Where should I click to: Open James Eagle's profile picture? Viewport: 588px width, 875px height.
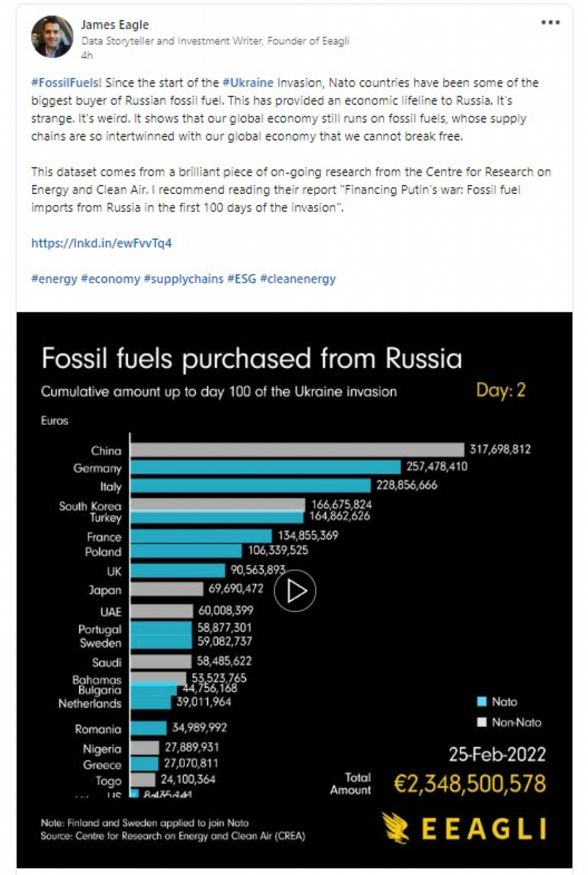point(52,37)
